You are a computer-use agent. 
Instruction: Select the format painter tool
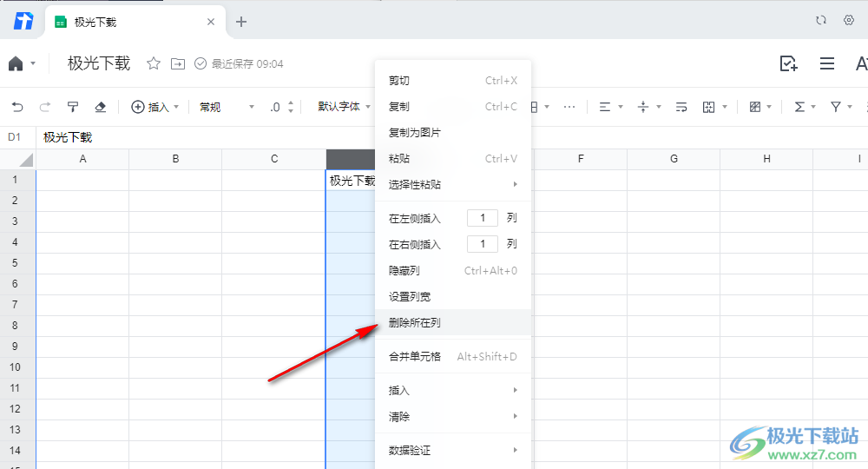tap(73, 107)
